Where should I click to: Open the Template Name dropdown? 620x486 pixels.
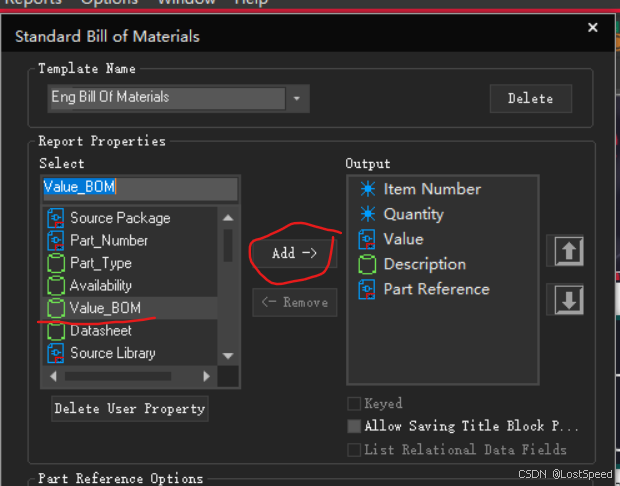tap(297, 98)
